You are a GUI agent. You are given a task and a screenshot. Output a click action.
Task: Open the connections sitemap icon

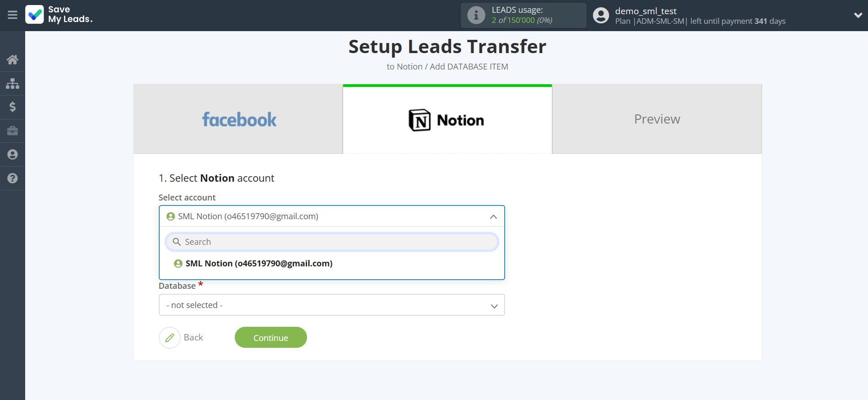pyautogui.click(x=12, y=83)
